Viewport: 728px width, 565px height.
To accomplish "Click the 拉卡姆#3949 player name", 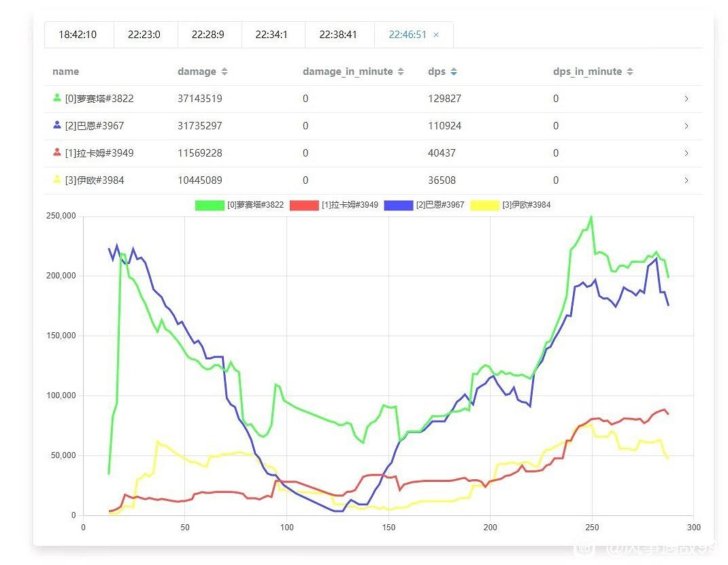I will pyautogui.click(x=99, y=153).
